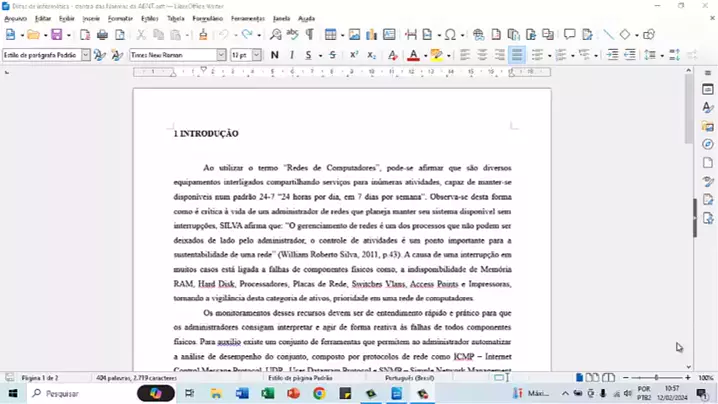
Task: Open Find and Replace icon
Action: pos(276,35)
